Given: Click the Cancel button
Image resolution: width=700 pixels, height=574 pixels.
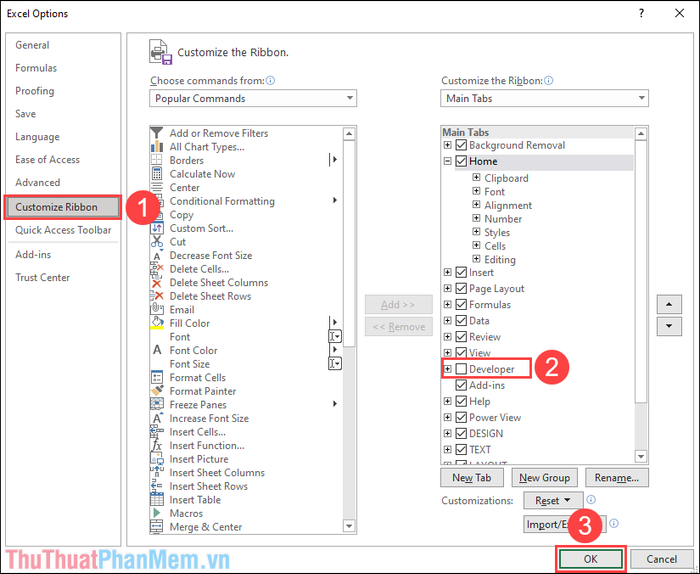Looking at the screenshot, I should pyautogui.click(x=661, y=559).
